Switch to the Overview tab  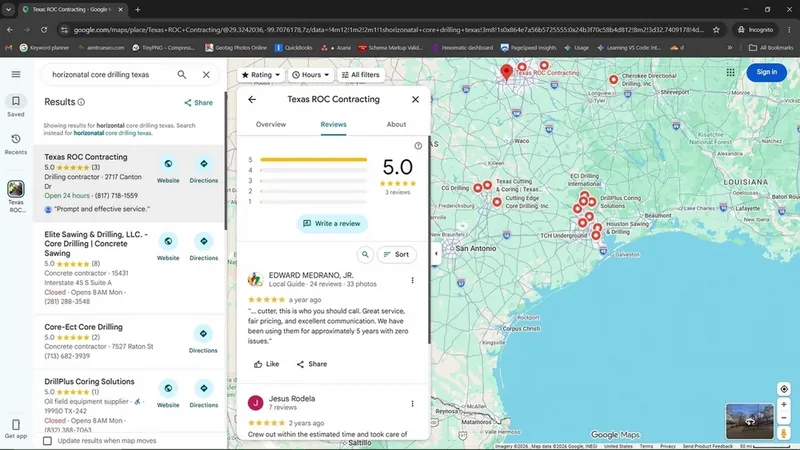click(271, 124)
